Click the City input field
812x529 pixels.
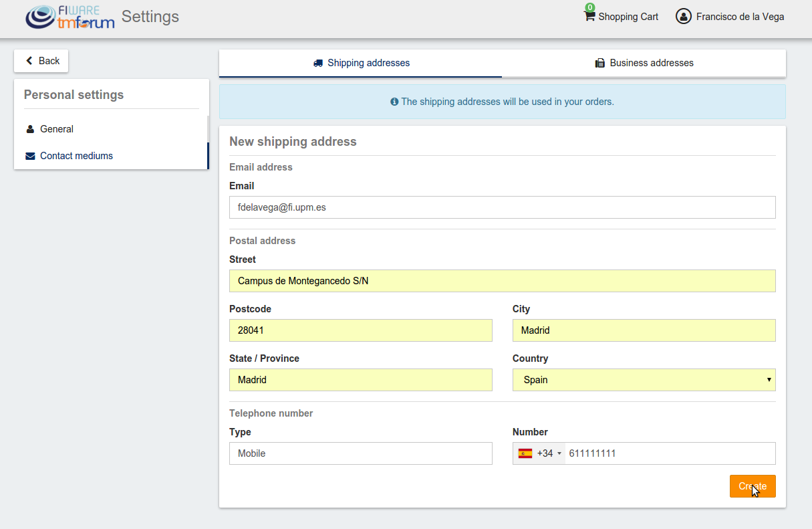tap(644, 330)
